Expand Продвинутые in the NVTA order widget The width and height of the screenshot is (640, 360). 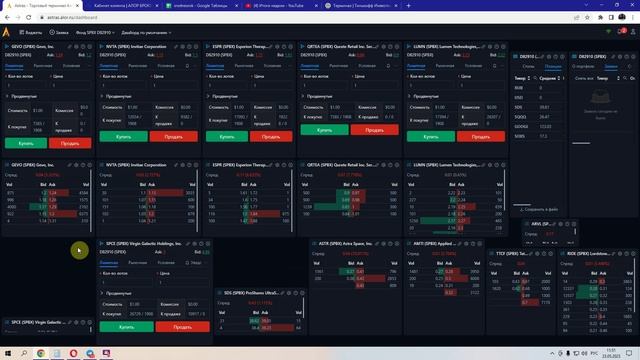[116, 96]
